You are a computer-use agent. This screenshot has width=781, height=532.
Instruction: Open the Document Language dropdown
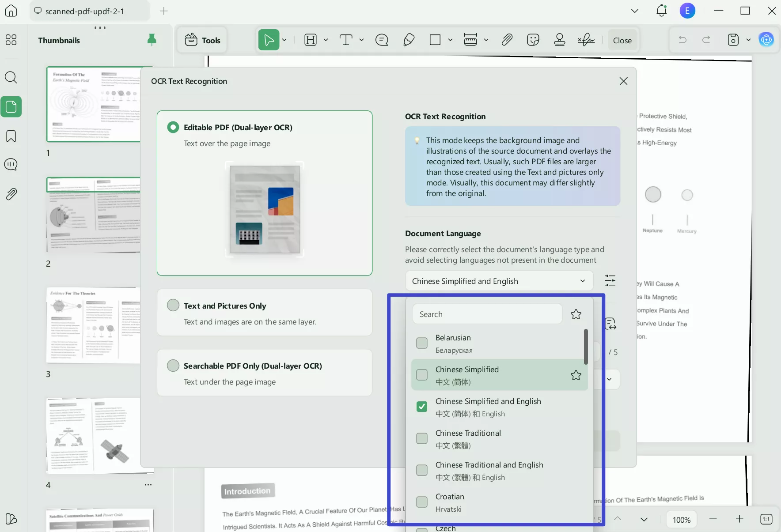(499, 281)
